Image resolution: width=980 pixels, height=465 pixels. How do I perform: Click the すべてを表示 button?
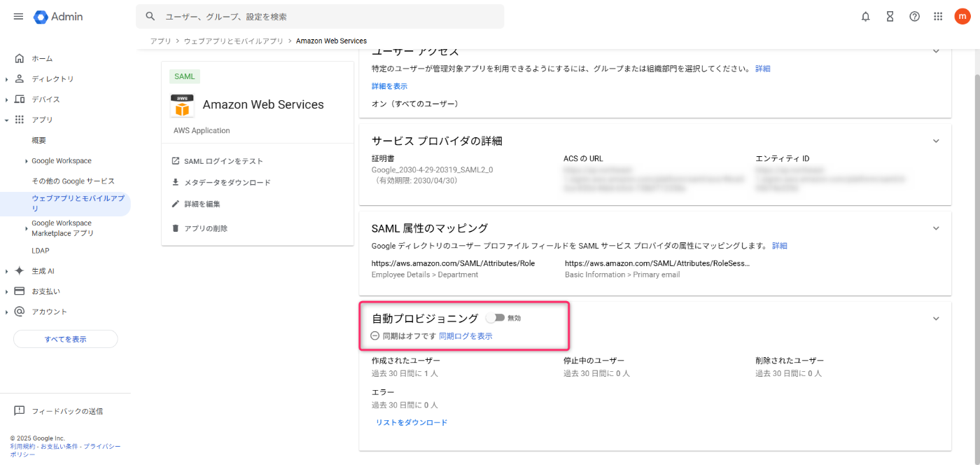point(66,339)
